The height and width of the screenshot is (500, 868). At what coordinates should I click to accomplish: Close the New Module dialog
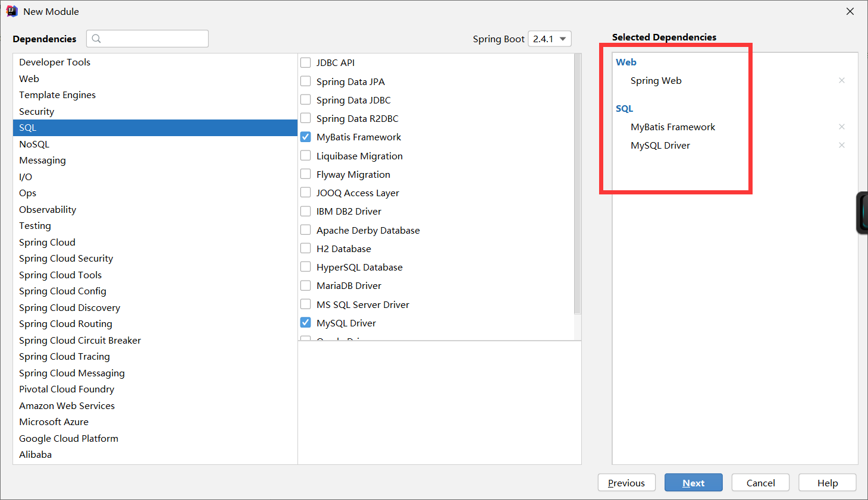850,11
